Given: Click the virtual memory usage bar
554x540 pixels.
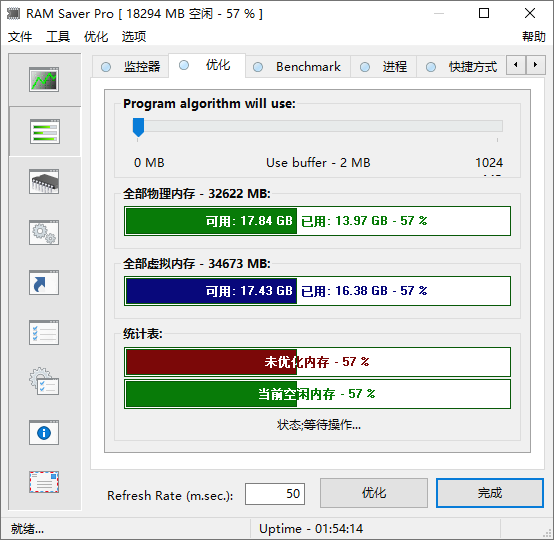Looking at the screenshot, I should pyautogui.click(x=317, y=291).
